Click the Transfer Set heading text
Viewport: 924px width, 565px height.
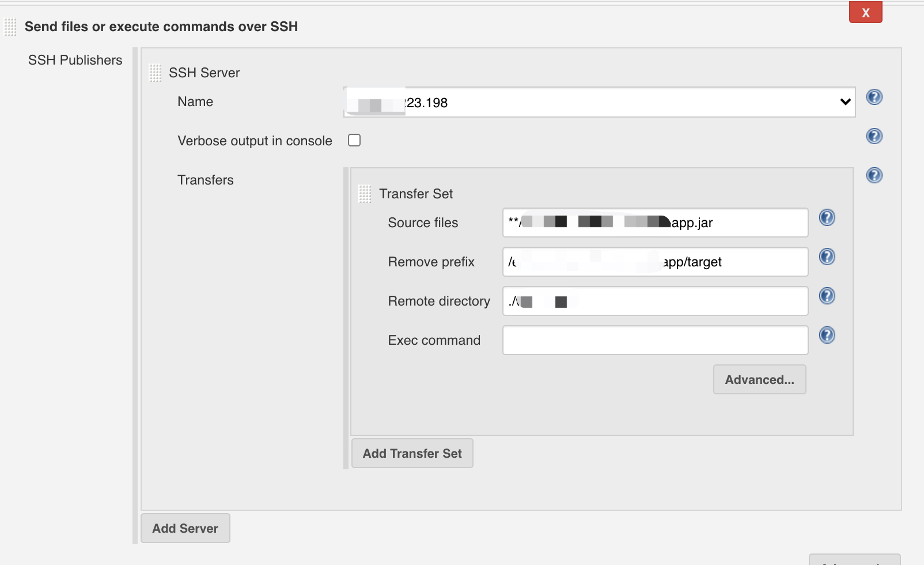416,194
